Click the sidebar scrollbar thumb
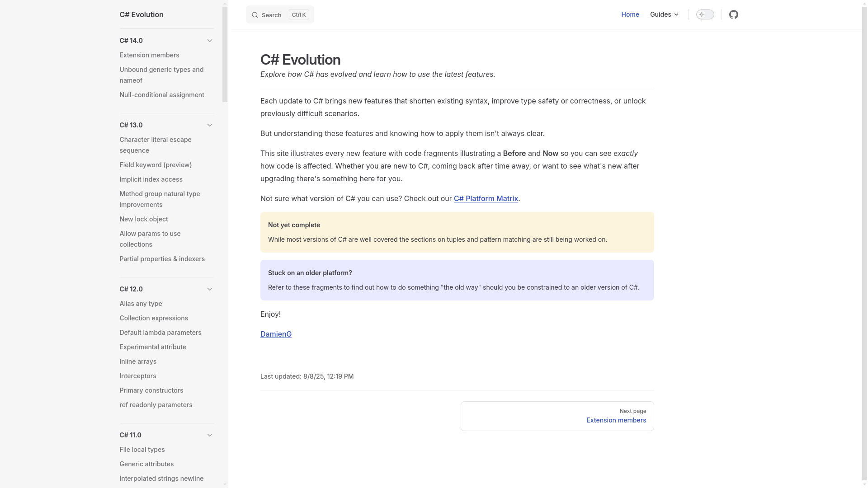The height and width of the screenshot is (488, 868). point(225,54)
